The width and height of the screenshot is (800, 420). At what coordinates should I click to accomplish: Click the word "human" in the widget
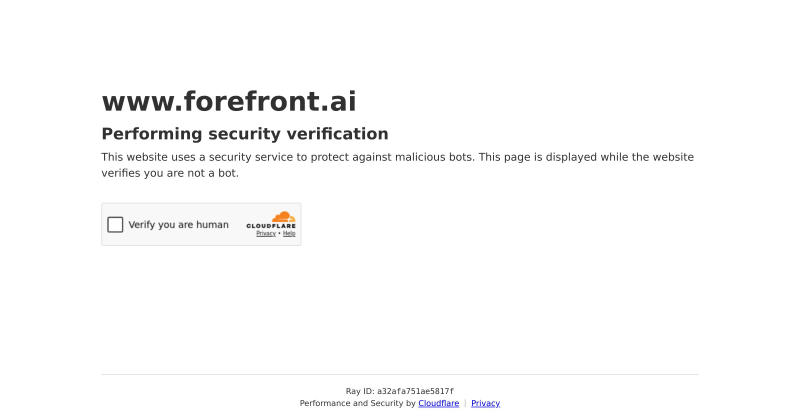212,225
